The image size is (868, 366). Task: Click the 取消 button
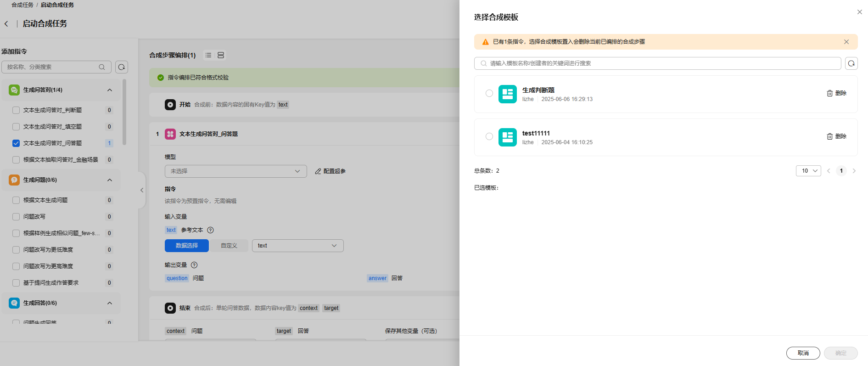click(803, 353)
